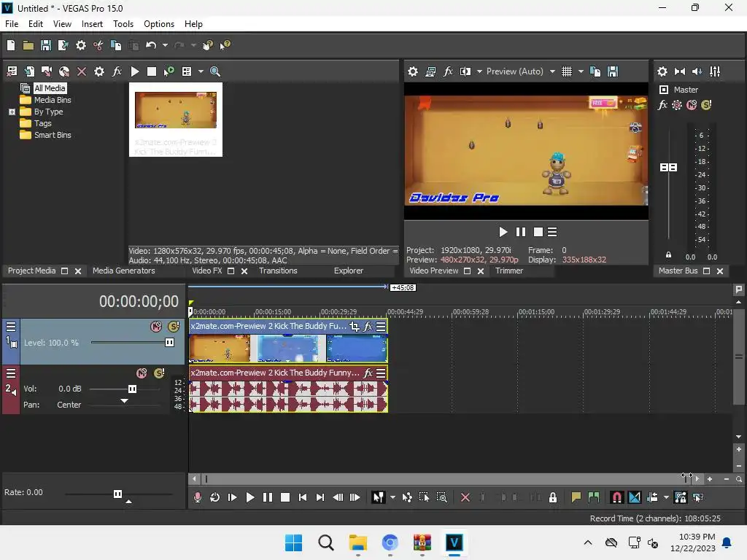
Task: Click the Record microphone button
Action: tap(198, 497)
